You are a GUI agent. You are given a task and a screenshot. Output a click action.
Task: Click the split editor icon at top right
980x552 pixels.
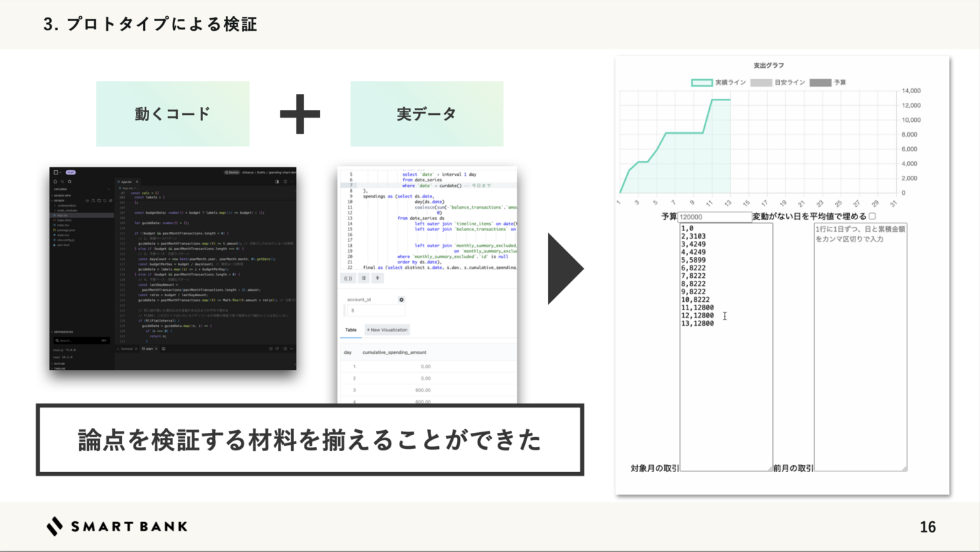[x=286, y=181]
